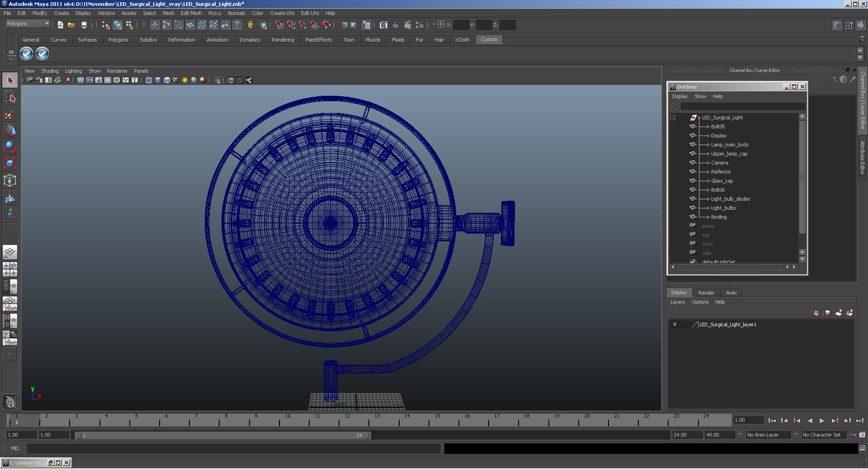The height and width of the screenshot is (470, 868).
Task: Toggle smooth shade all blue cube
Action: [158, 80]
